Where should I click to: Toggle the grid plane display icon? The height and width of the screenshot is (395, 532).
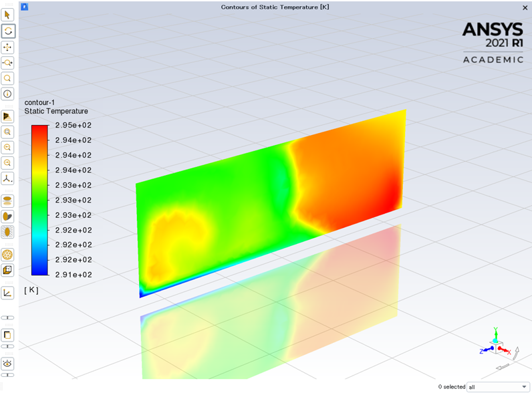tap(7, 232)
